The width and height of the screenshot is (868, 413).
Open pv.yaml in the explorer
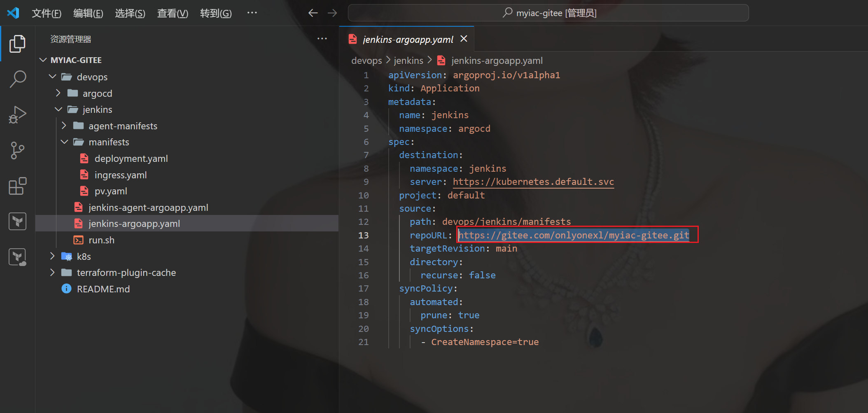111,191
